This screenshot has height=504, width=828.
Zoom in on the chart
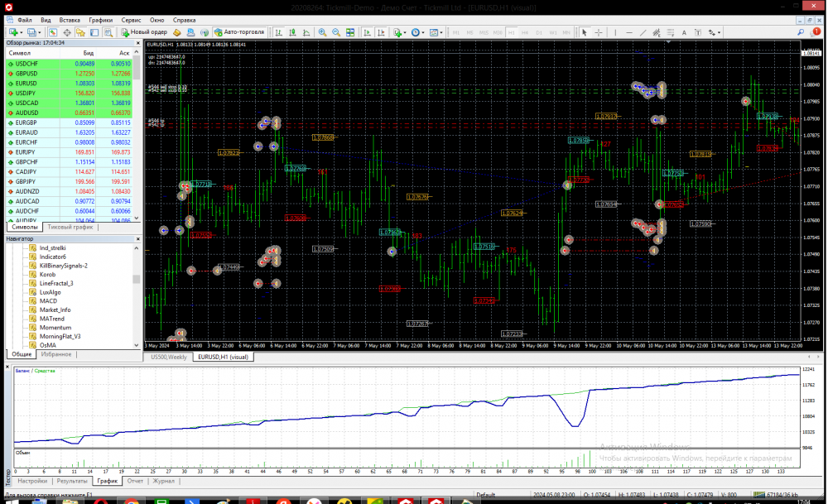tap(322, 32)
